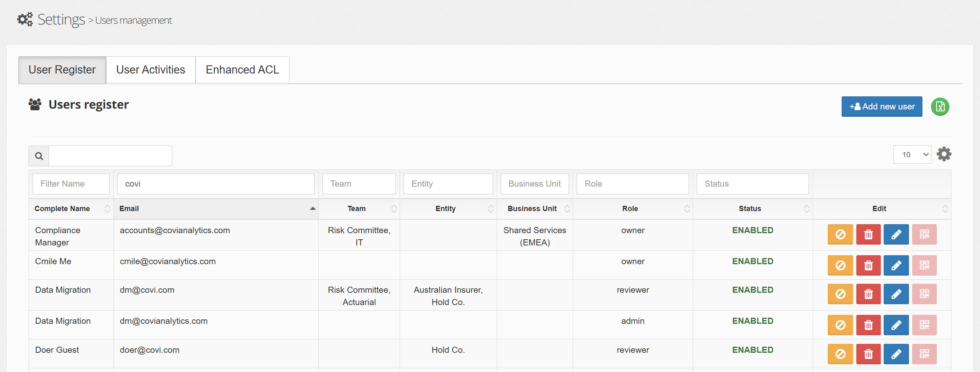This screenshot has height=372, width=980.
Task: Sort by Status column header
Action: (753, 209)
